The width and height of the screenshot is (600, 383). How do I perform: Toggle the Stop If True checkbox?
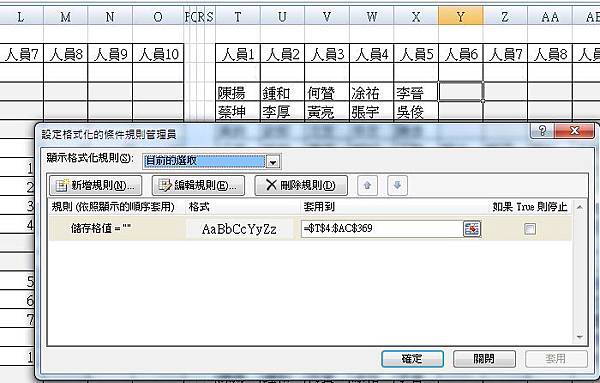530,229
